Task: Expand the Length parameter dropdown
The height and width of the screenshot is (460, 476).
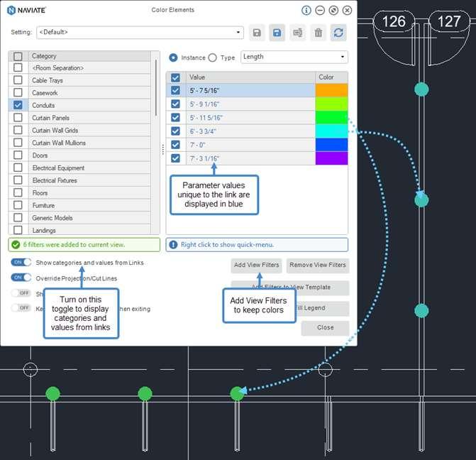Action: (294, 57)
